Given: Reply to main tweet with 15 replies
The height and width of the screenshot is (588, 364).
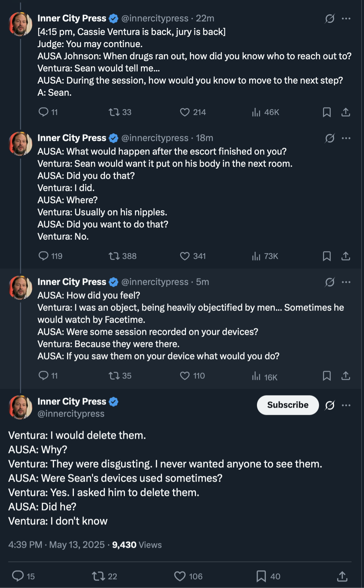Looking at the screenshot, I should point(18,576).
